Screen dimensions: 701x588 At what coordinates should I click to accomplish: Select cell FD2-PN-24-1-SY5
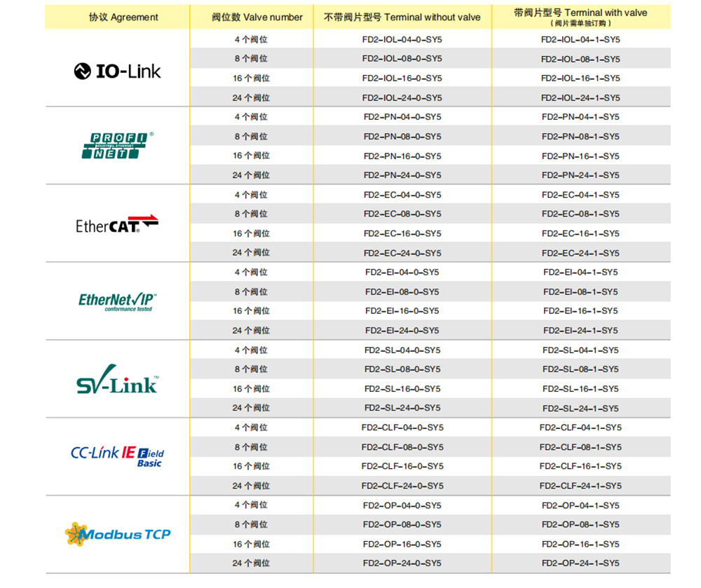580,175
